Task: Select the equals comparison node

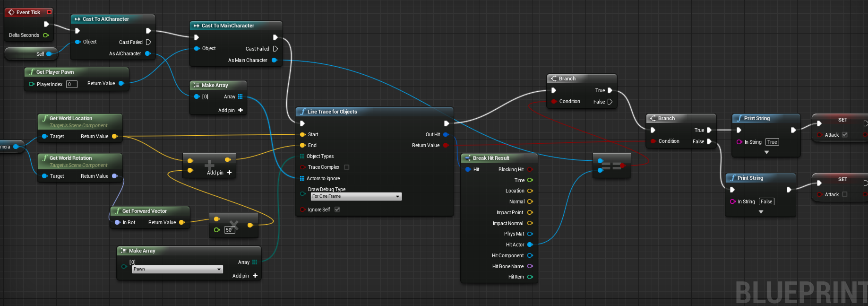Action: click(x=612, y=166)
